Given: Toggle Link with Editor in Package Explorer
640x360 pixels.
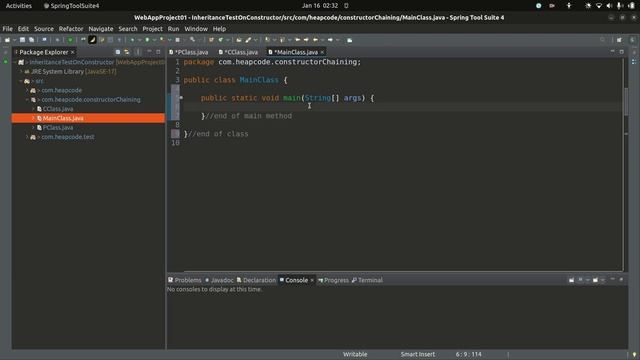Looking at the screenshot, I should (x=127, y=52).
